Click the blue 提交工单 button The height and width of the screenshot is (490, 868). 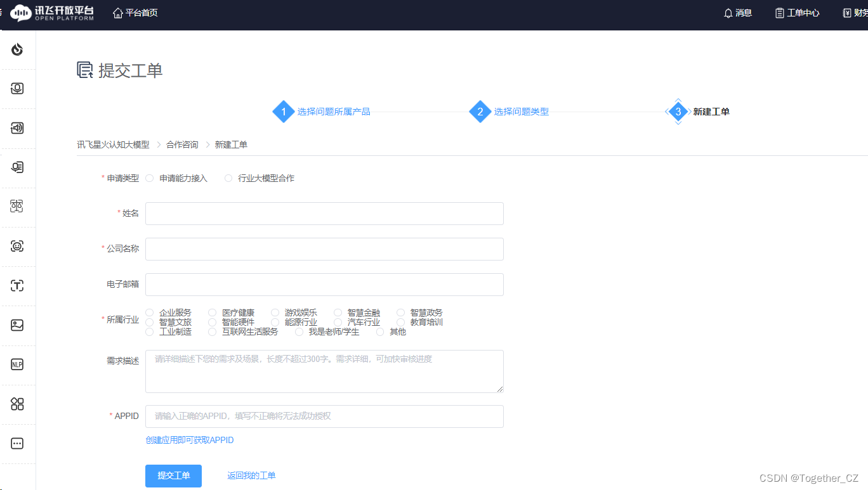(x=173, y=476)
